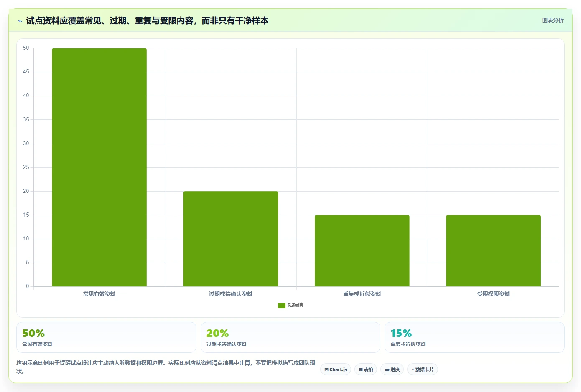Click the 进度 tag chip

[x=392, y=369]
